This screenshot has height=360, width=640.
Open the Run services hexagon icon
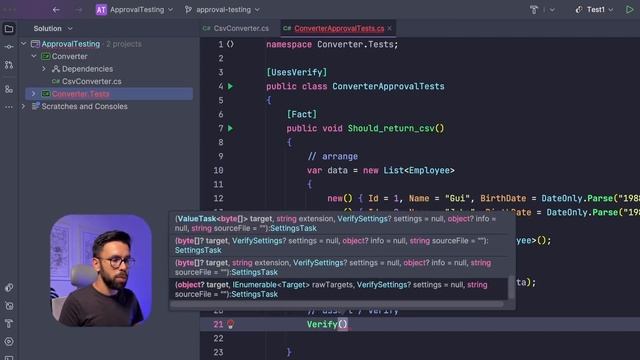pos(9,342)
